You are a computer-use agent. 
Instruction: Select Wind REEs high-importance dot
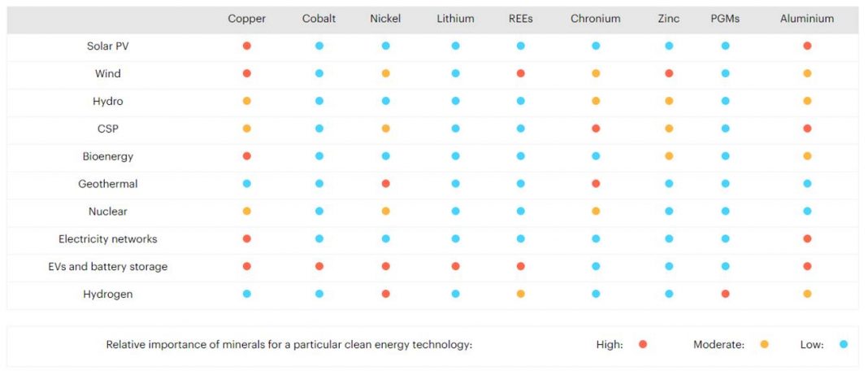(x=520, y=73)
